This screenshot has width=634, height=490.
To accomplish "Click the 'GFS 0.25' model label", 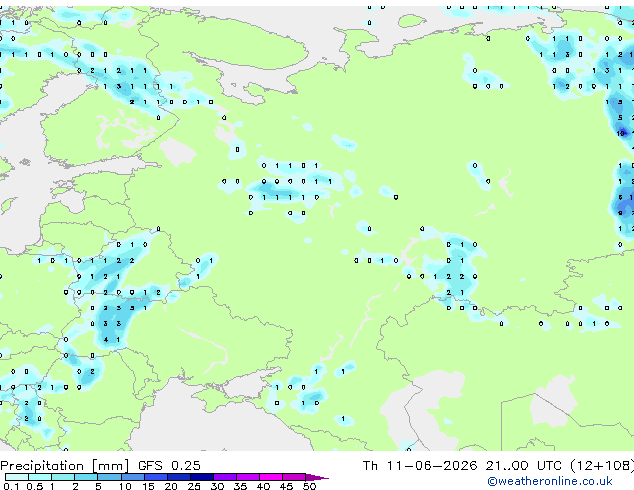I will [169, 465].
